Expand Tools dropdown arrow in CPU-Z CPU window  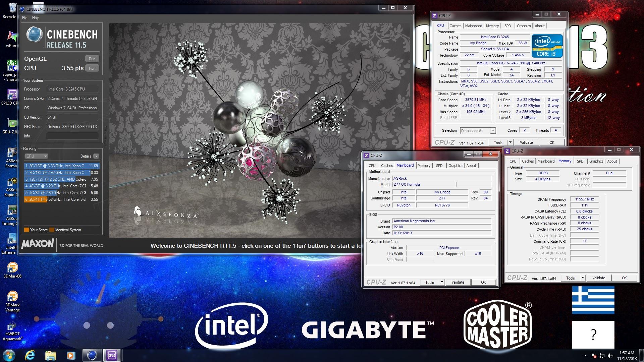510,142
